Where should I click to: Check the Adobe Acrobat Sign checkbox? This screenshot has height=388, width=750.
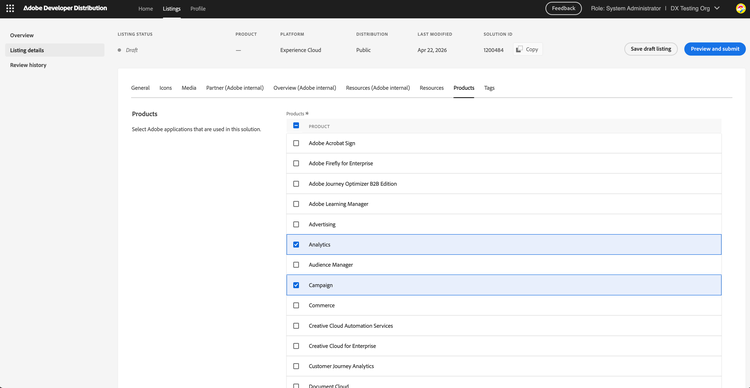click(x=296, y=143)
